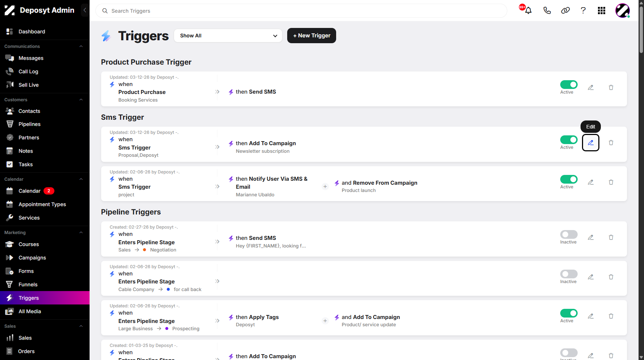Screen dimensions: 644x360
Task: Collapse the Marketing sidebar section
Action: 81,233
